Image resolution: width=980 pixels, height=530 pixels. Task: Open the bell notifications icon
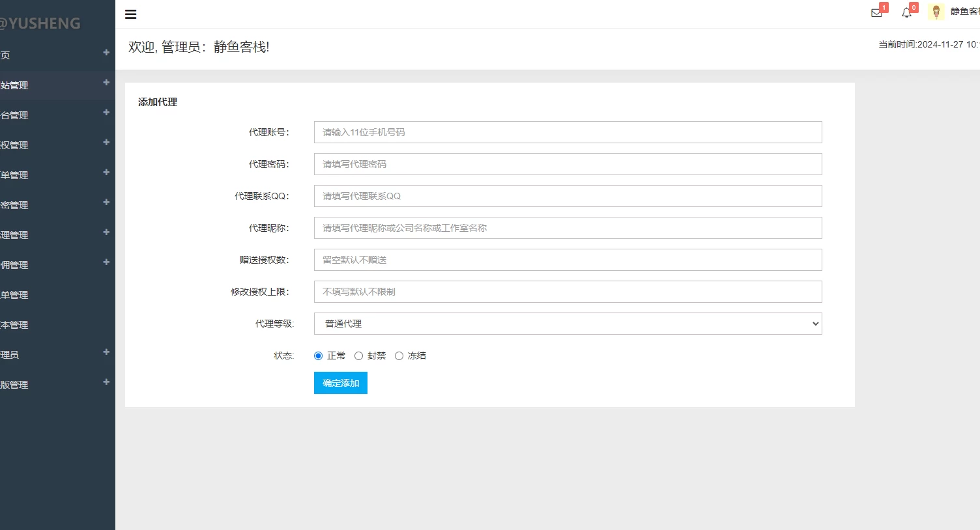(906, 13)
